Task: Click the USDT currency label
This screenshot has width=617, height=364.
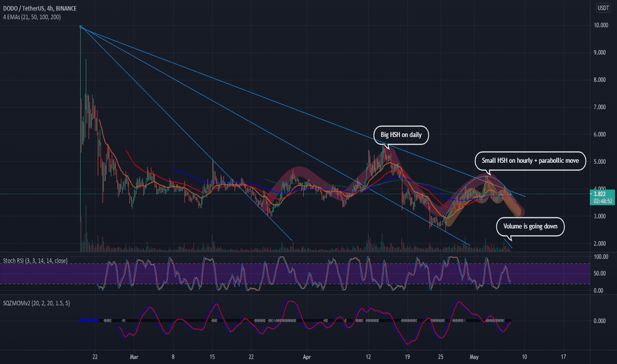Action: pyautogui.click(x=603, y=8)
